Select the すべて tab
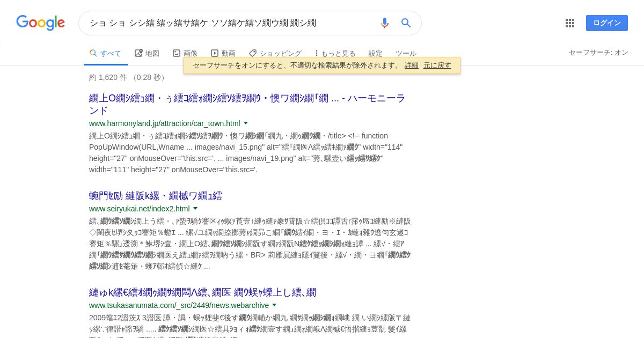The height and width of the screenshot is (338, 644). coord(106,54)
